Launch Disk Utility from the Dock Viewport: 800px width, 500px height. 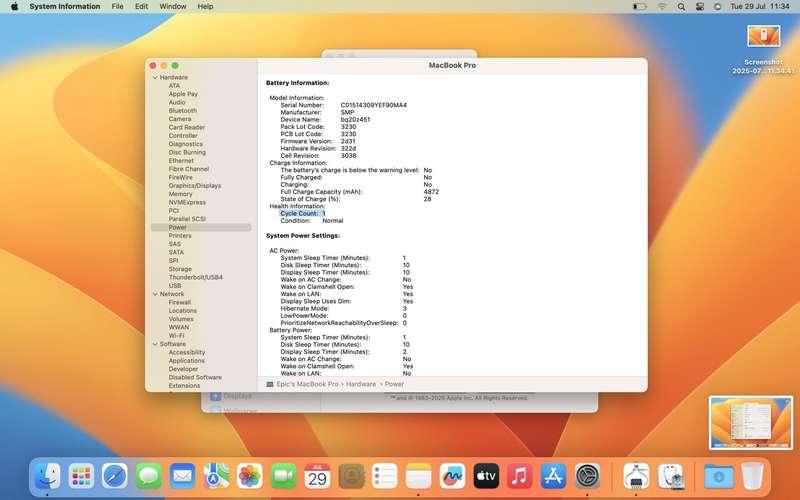[x=670, y=477]
